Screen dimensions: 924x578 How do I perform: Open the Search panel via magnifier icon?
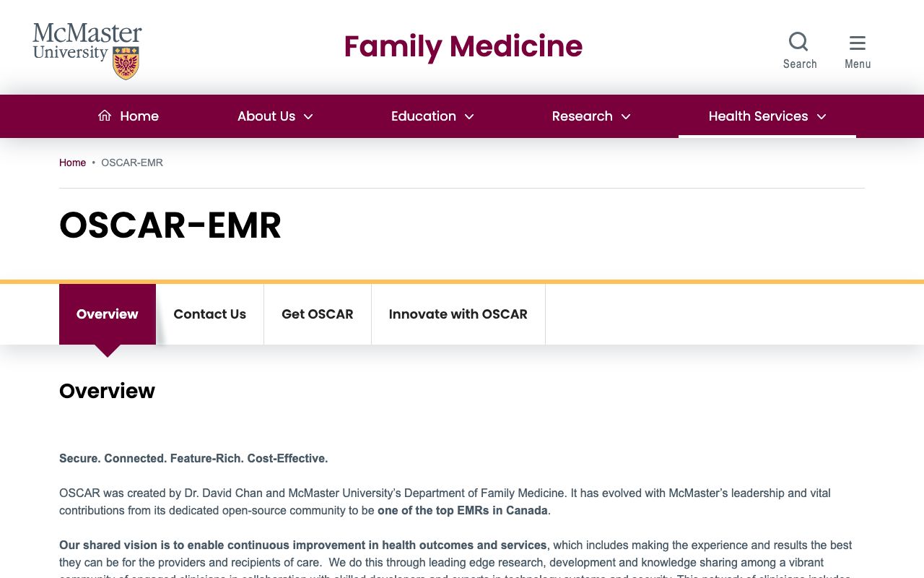pyautogui.click(x=799, y=41)
